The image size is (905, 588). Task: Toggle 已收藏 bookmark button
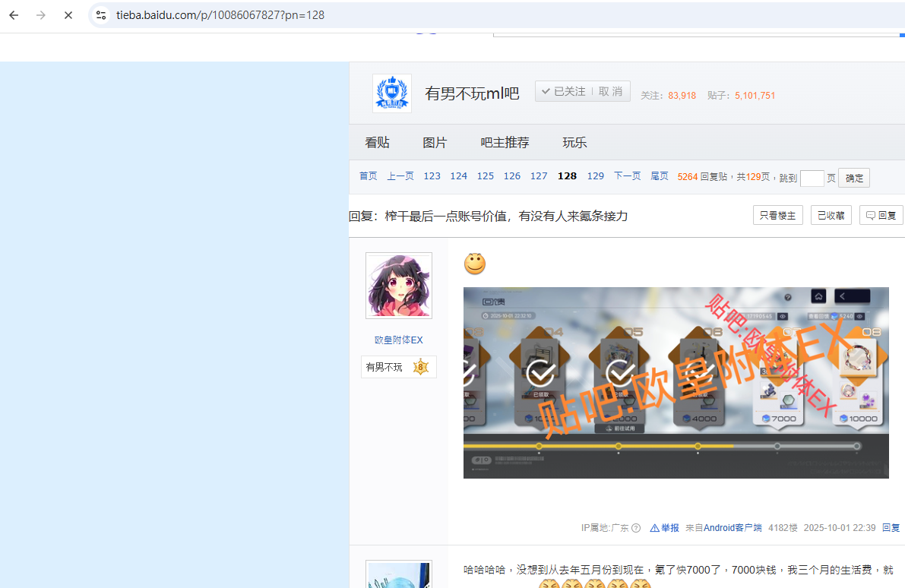click(x=831, y=215)
